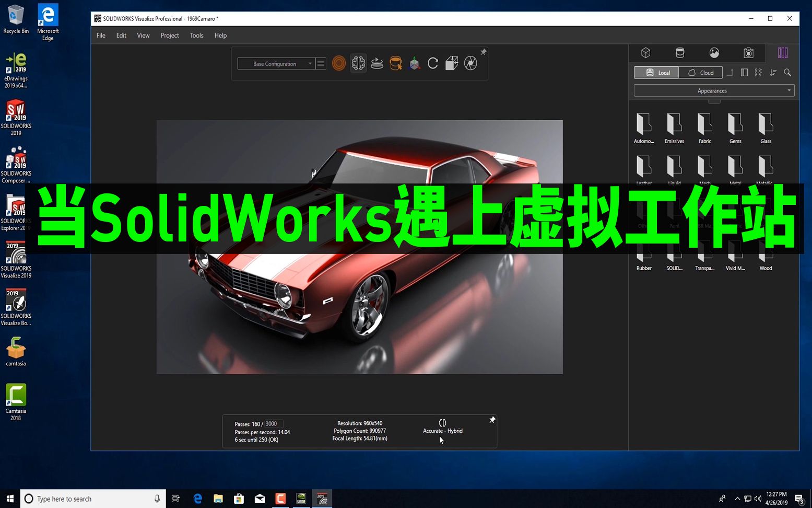The image size is (812, 508).
Task: Click the Resolution: 960x540 status text
Action: pyautogui.click(x=360, y=423)
